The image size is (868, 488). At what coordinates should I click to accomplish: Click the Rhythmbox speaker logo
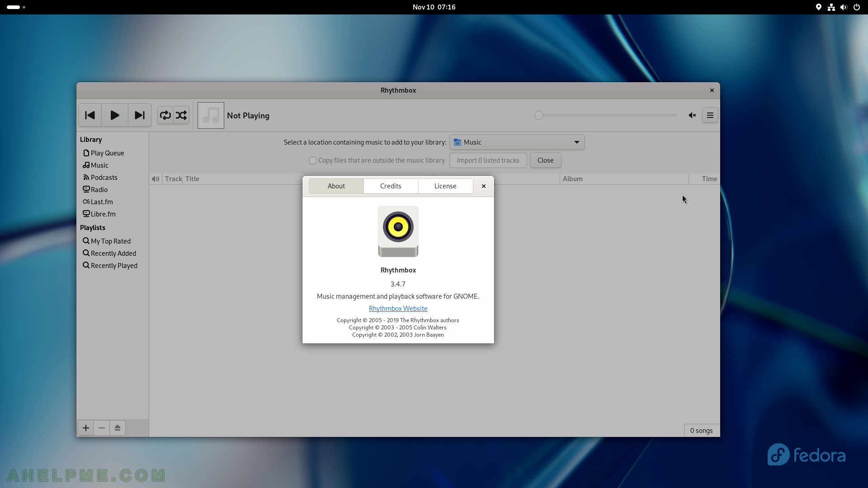(398, 231)
